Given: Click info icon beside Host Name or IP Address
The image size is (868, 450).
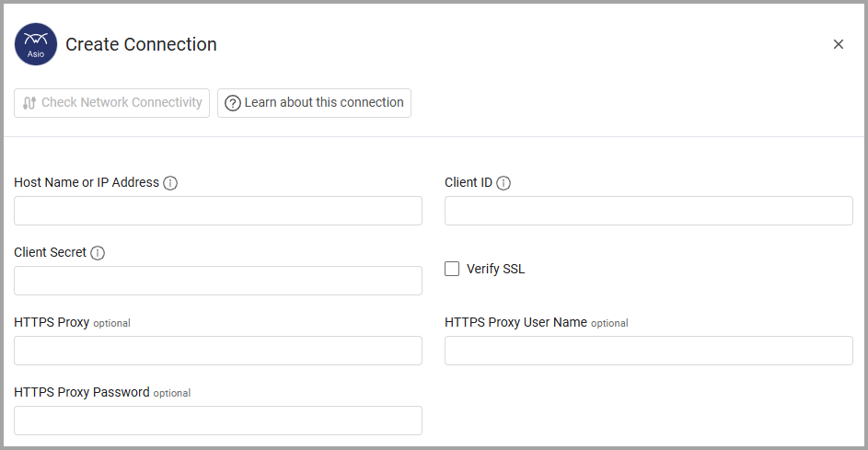Looking at the screenshot, I should click(170, 183).
